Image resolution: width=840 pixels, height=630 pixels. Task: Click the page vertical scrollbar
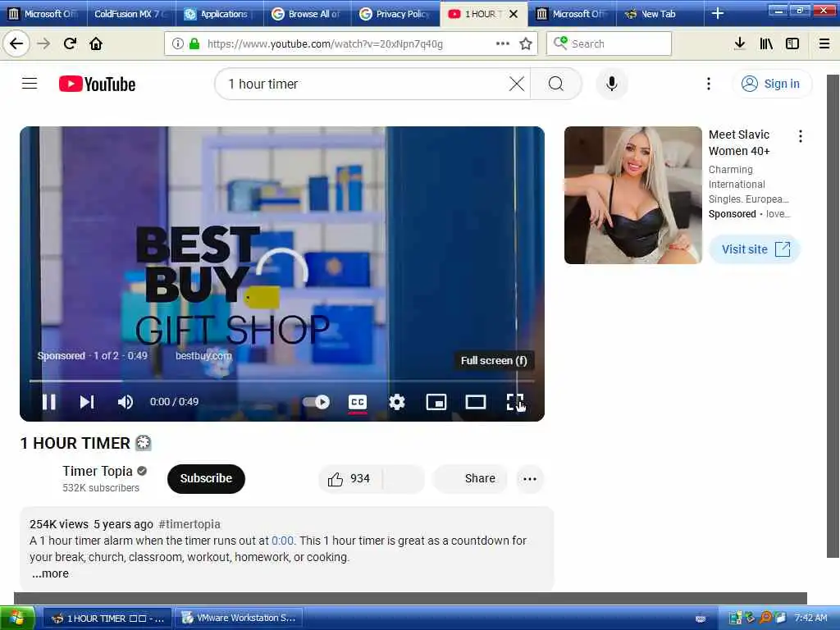click(x=833, y=316)
